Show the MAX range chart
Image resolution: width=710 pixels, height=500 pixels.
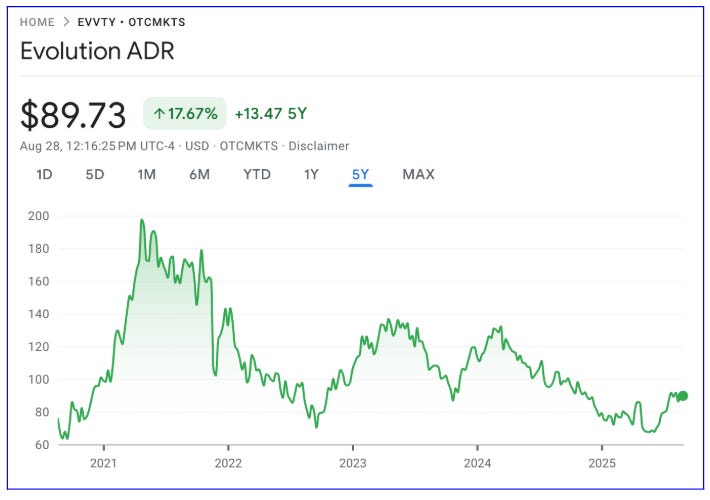pos(418,174)
